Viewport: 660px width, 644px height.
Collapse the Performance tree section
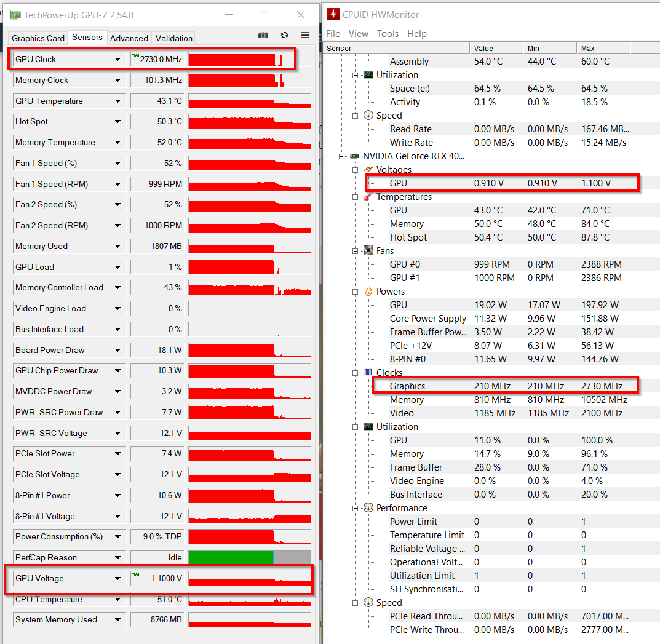click(356, 507)
